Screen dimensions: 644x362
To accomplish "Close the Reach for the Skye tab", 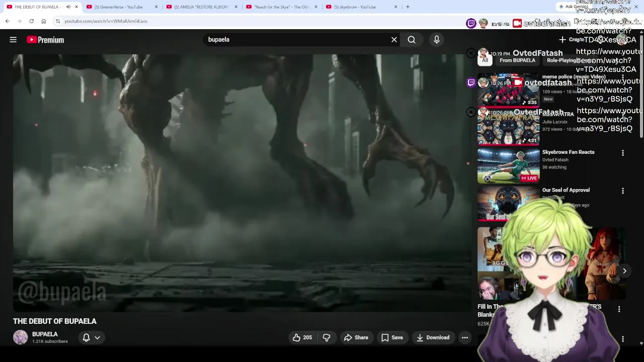I will pos(315,7).
